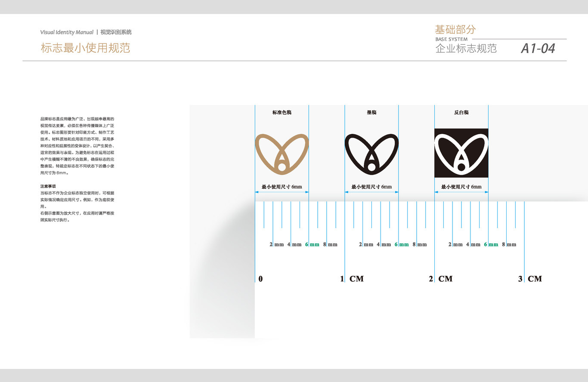Click the 'Visual Identity Manual' text
588x382 pixels.
67,32
